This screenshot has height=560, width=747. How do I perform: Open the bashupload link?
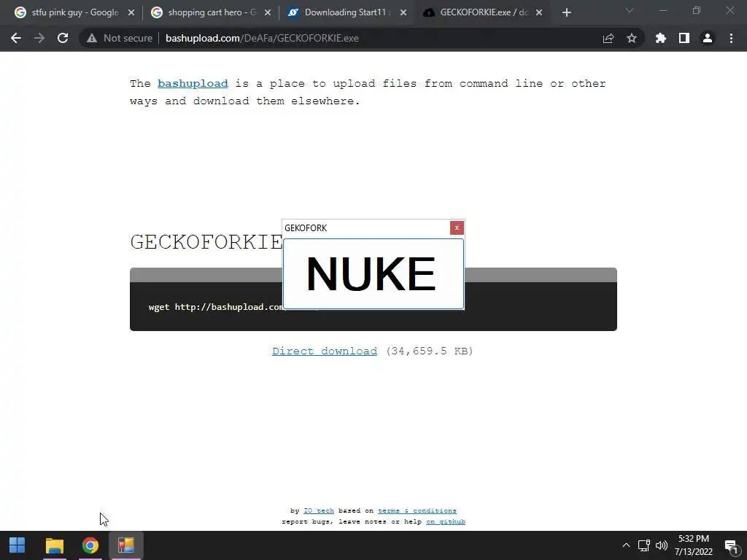coord(193,84)
